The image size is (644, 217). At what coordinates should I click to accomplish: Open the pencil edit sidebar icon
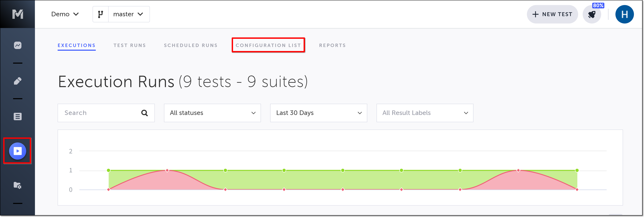(17, 81)
